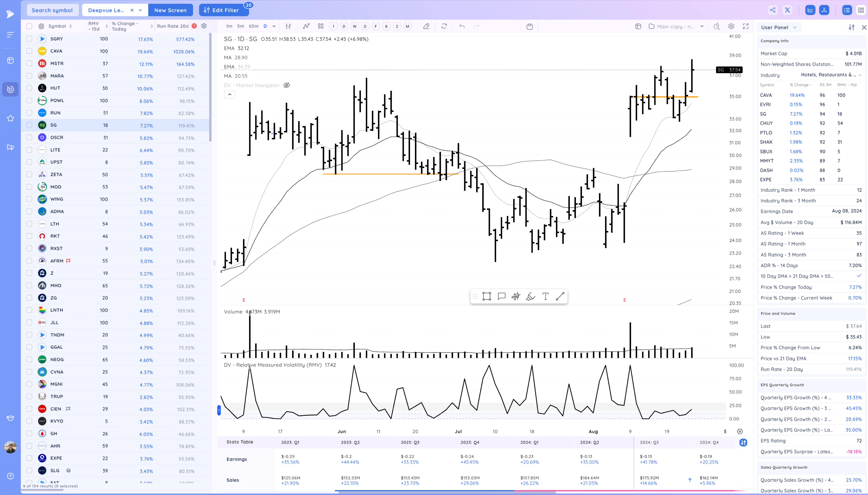This screenshot has height=495, width=868.
Task: Toggle DV Market Navigator visibility eye
Action: tap(287, 85)
